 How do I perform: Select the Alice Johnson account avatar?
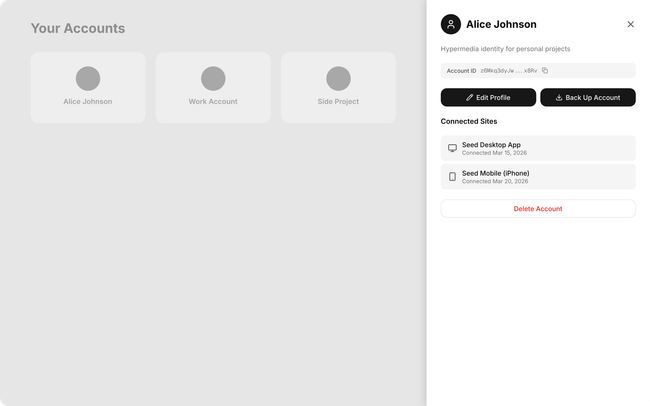point(88,78)
